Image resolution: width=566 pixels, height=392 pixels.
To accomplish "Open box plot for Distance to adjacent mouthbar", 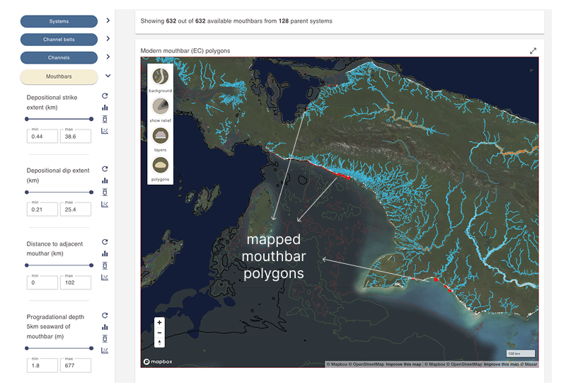I will (x=105, y=265).
